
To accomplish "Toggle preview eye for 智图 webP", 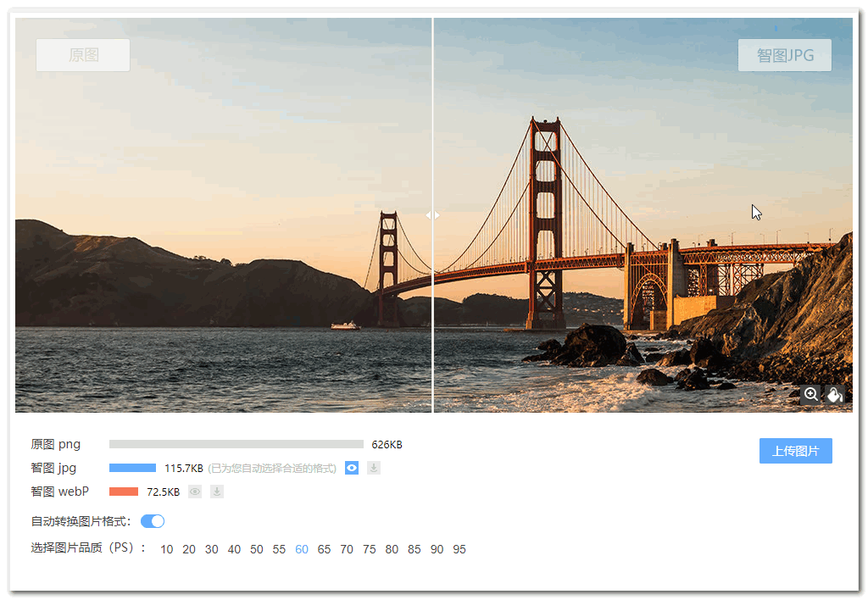I will point(195,492).
